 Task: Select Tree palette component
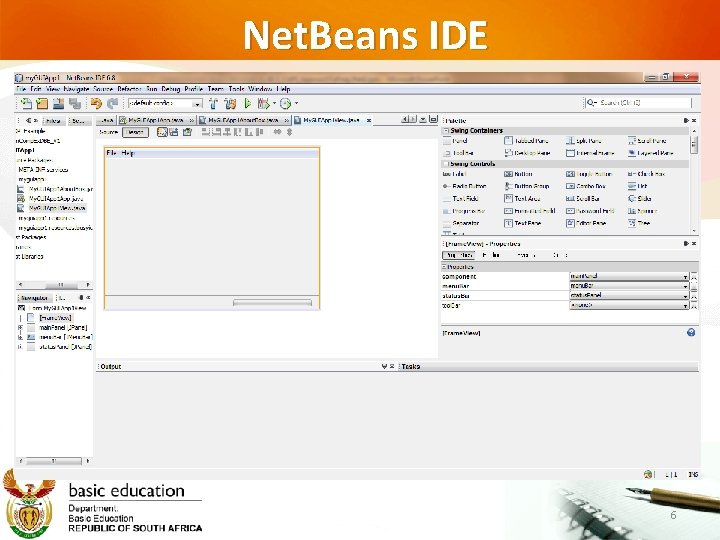(639, 223)
